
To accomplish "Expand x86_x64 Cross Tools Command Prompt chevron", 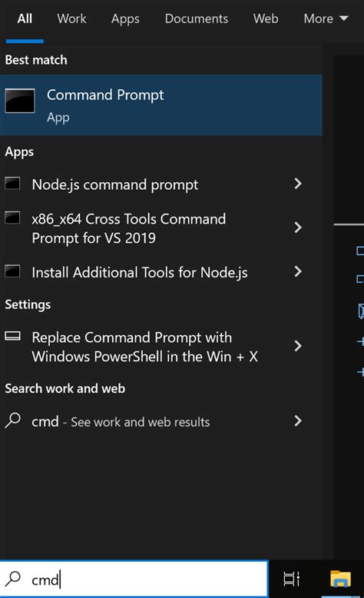I will pyautogui.click(x=298, y=228).
